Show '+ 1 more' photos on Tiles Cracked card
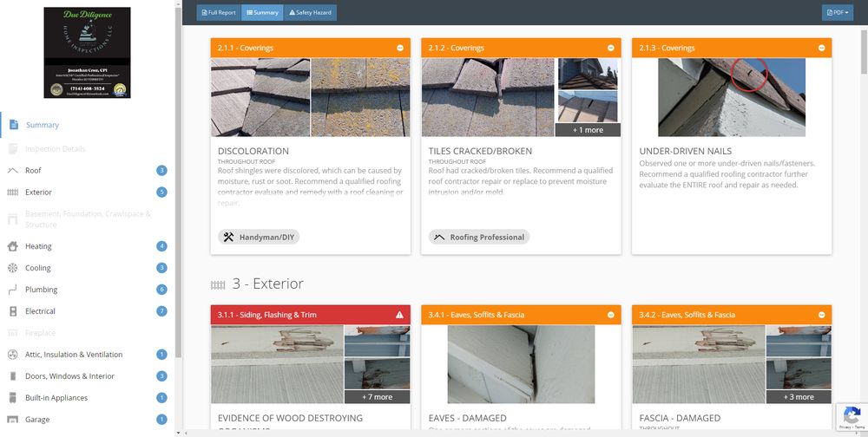Viewport: 868px width, 437px height. pos(588,130)
